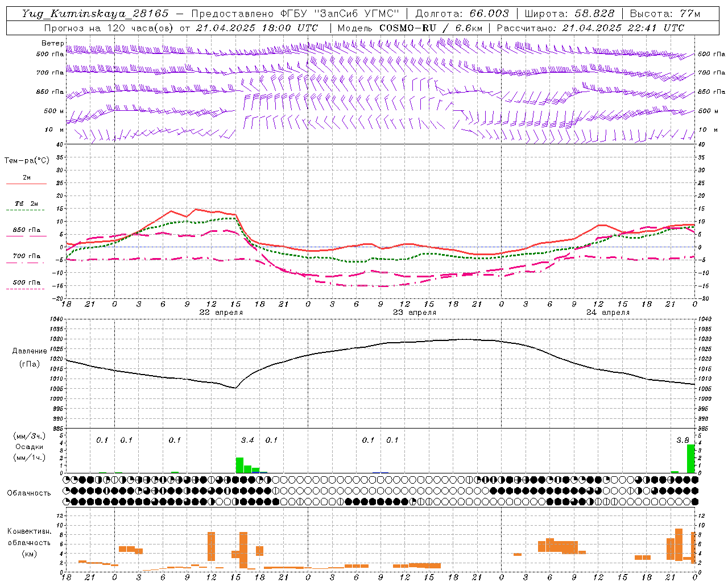This screenshot has width=728, height=582.
Task: Click the label 'Конвективн.'
Action: click(30, 531)
